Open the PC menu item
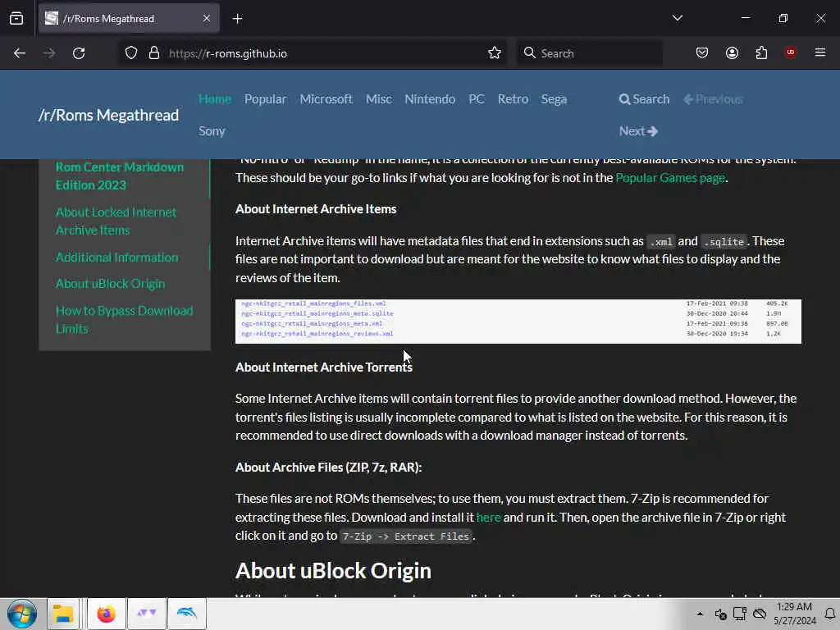Viewport: 840px width, 630px height. [x=477, y=99]
